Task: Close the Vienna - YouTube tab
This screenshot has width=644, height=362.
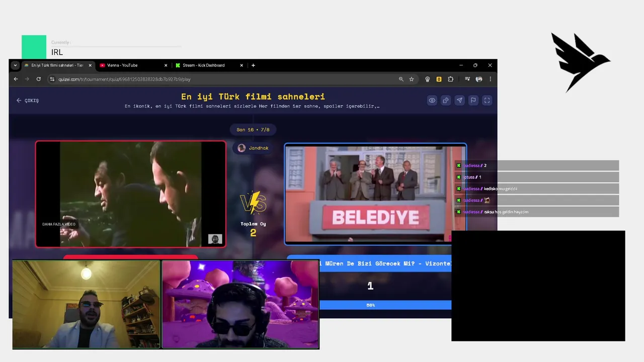Action: pos(166,65)
